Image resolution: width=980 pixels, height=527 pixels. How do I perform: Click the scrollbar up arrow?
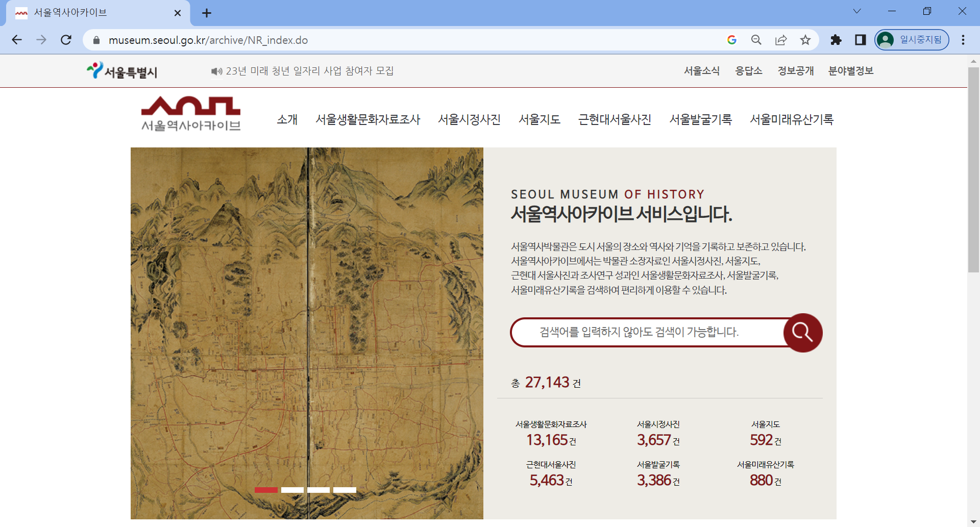click(973, 61)
